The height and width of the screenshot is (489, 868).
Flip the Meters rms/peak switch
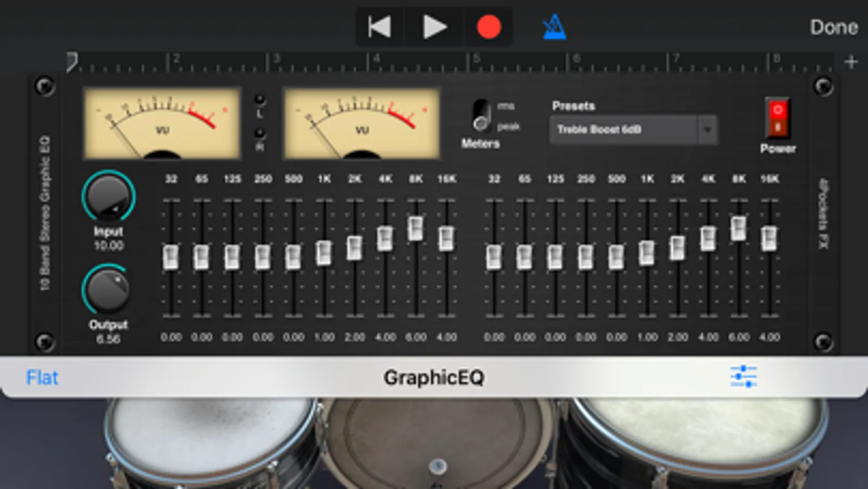click(x=481, y=115)
